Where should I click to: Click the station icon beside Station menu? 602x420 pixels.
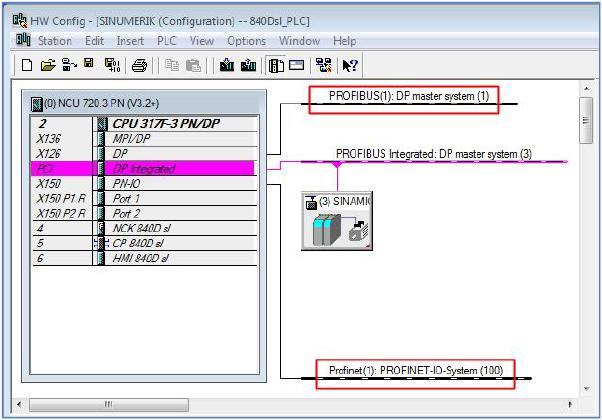tap(23, 40)
